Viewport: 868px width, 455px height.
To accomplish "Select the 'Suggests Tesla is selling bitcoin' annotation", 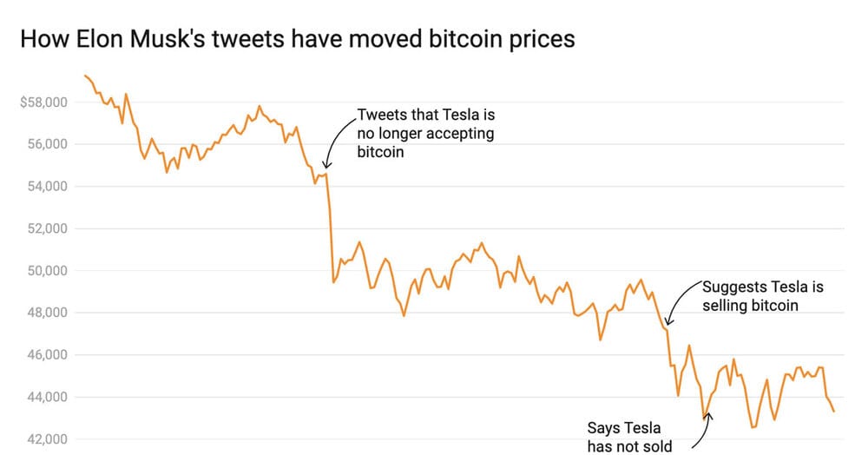I will click(763, 296).
